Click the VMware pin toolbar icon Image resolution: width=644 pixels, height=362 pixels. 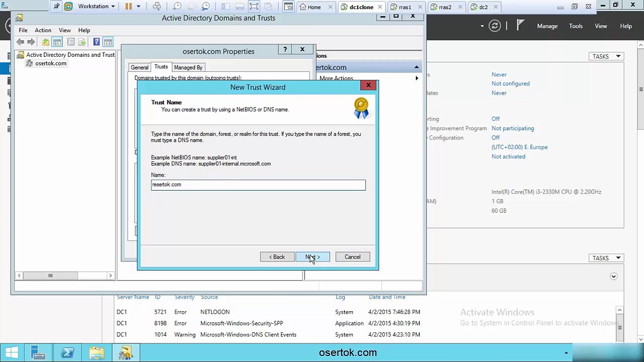pyautogui.click(x=56, y=7)
